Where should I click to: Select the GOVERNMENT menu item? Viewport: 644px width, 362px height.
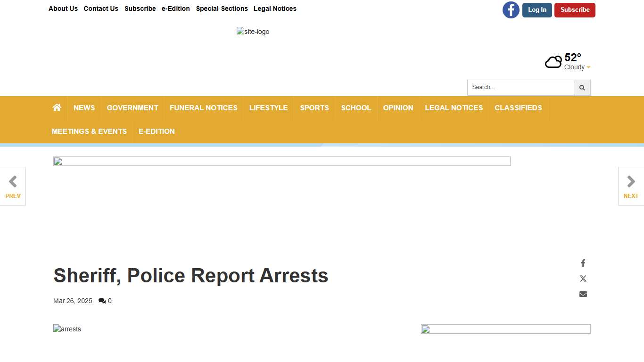pos(132,107)
